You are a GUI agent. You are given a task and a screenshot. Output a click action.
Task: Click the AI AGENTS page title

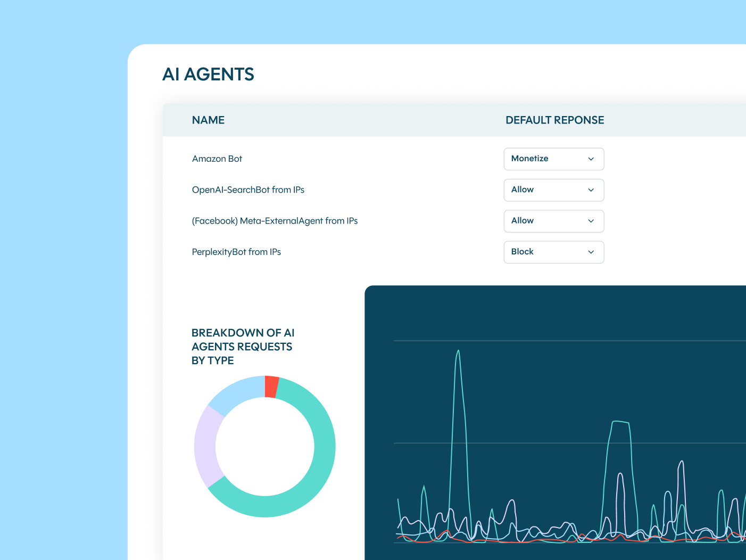(208, 74)
